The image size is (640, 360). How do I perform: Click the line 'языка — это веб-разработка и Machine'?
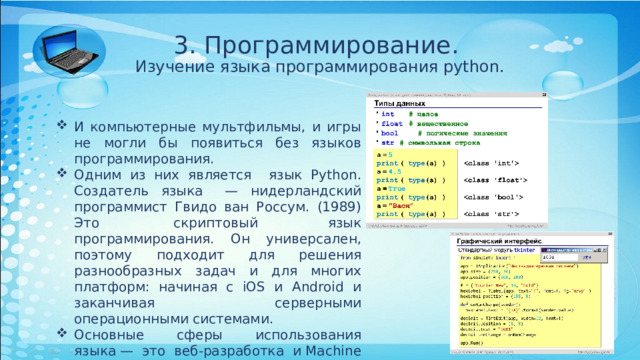(x=218, y=351)
